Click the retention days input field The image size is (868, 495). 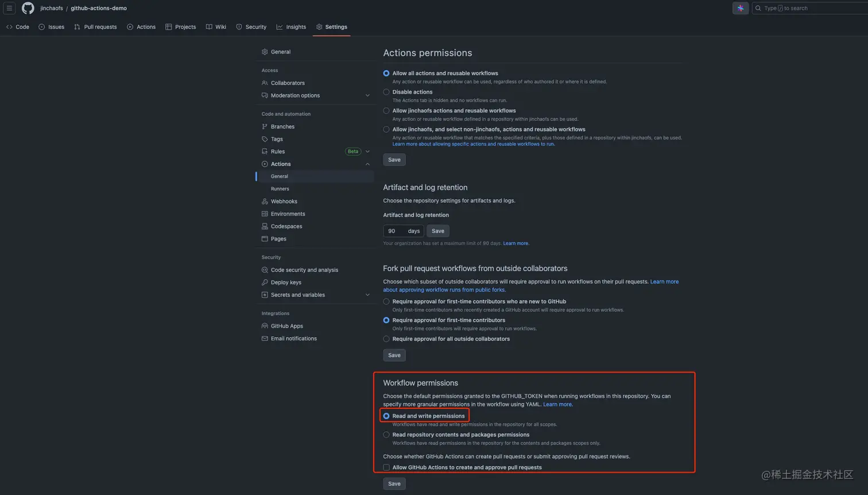point(404,231)
